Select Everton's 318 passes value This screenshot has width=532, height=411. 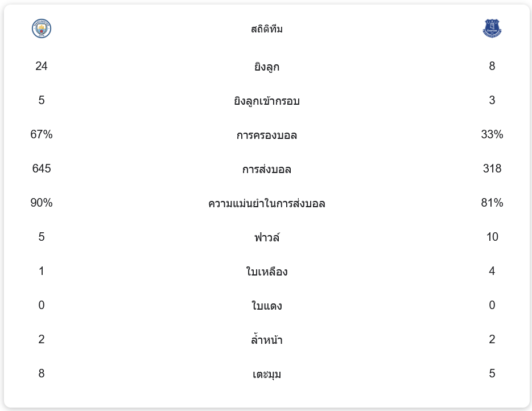[x=492, y=168]
